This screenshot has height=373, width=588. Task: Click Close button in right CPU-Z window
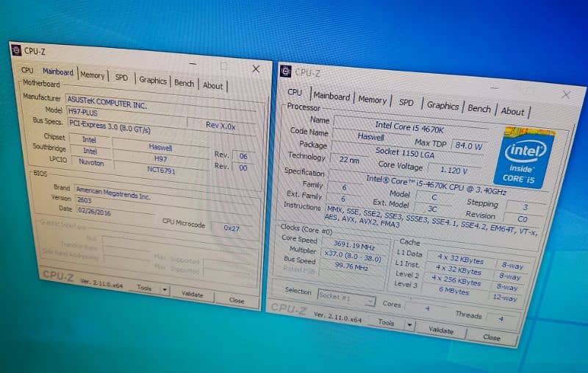(x=492, y=338)
